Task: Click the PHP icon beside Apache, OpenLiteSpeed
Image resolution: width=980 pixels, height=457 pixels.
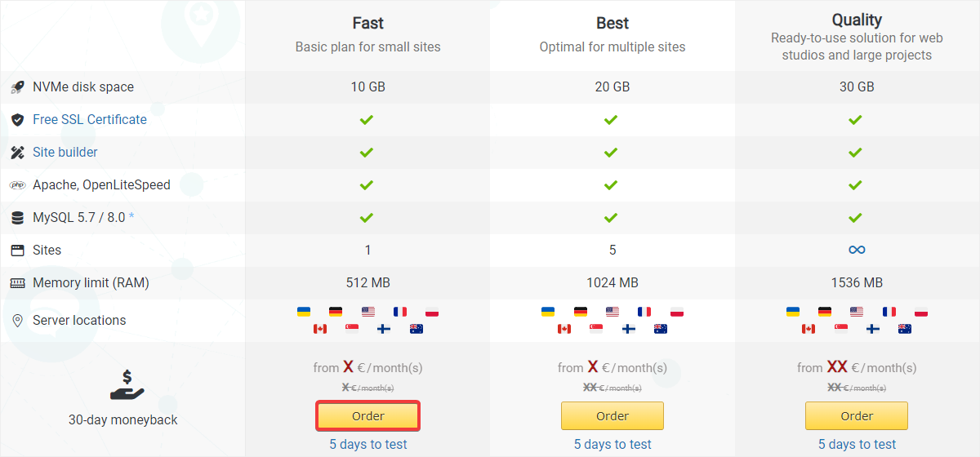Action: (17, 185)
